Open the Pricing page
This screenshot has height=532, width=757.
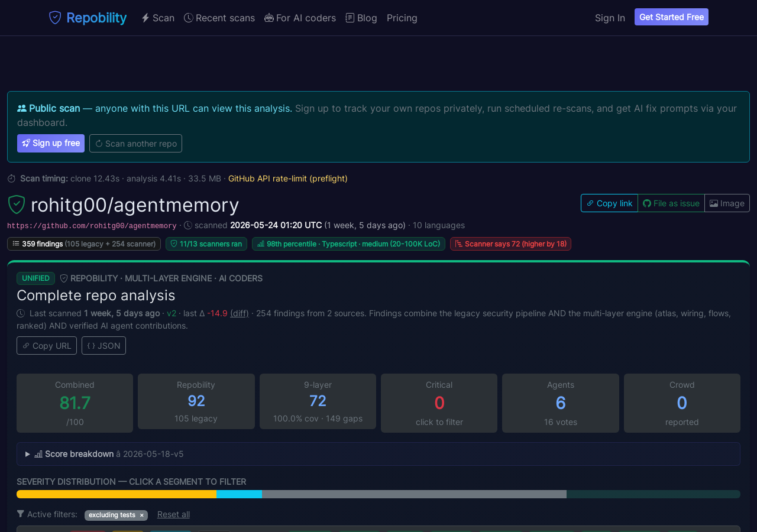click(402, 18)
